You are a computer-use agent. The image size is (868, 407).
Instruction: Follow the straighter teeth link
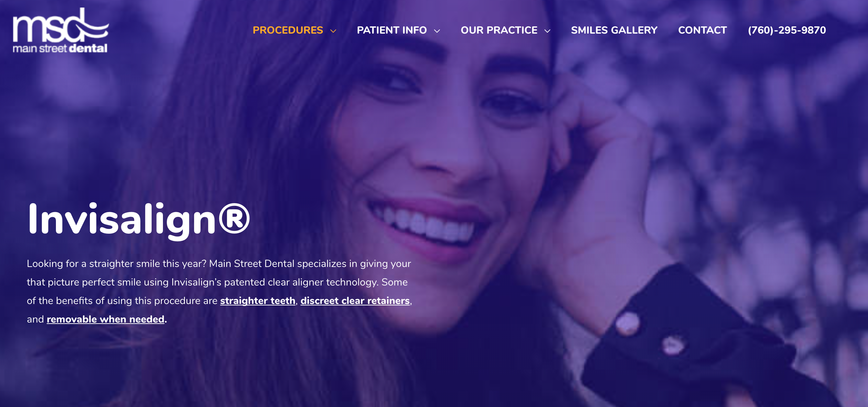258,301
